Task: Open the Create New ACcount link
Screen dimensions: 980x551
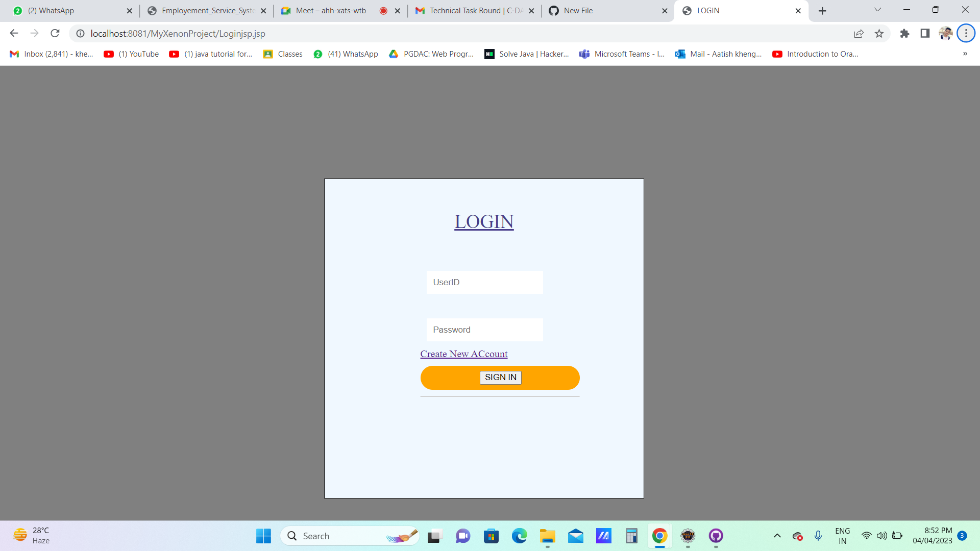Action: click(463, 354)
